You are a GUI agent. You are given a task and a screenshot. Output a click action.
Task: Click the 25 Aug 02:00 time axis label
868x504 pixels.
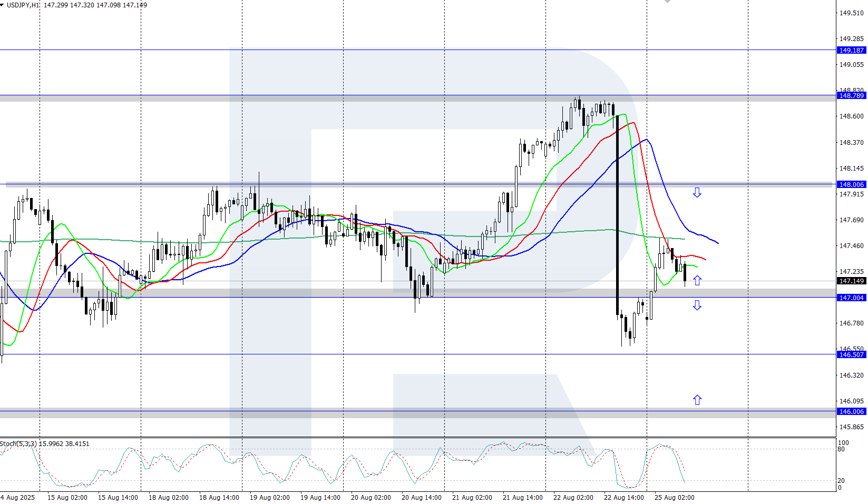point(674,498)
